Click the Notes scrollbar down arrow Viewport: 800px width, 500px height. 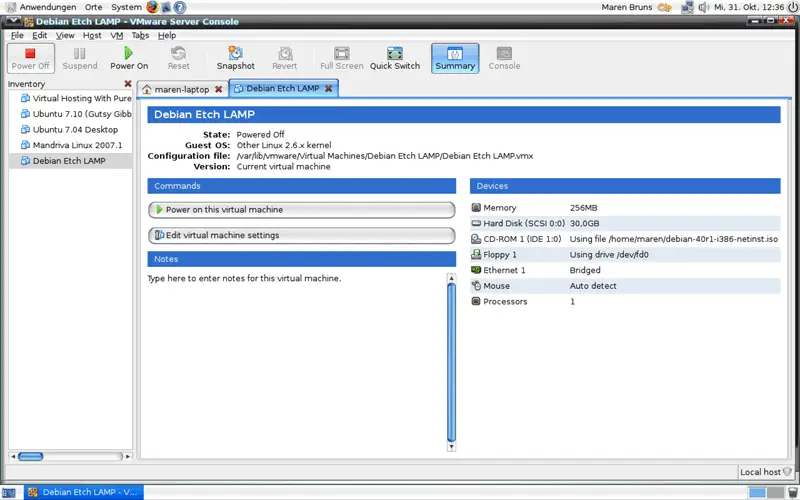click(x=451, y=447)
